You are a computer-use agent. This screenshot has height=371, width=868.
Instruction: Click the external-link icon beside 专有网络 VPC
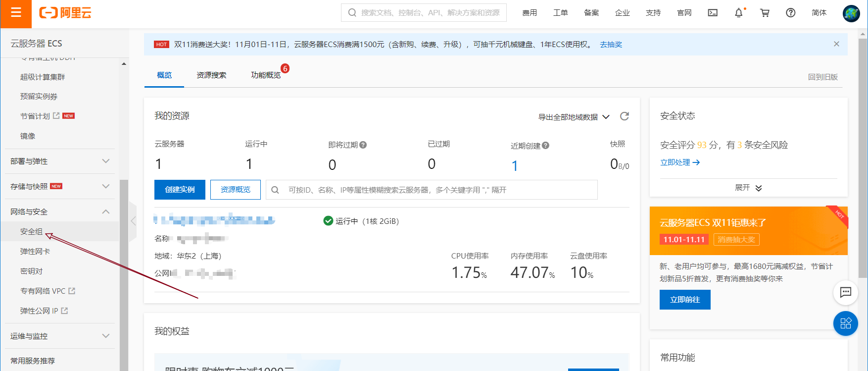[72, 291]
